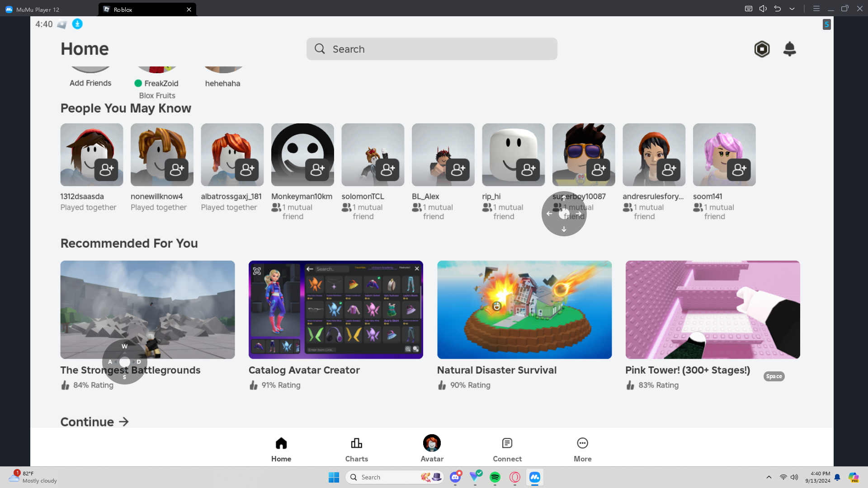Viewport: 868px width, 488px height.
Task: Close the Roblox tab in MuMu Player
Action: [x=189, y=9]
